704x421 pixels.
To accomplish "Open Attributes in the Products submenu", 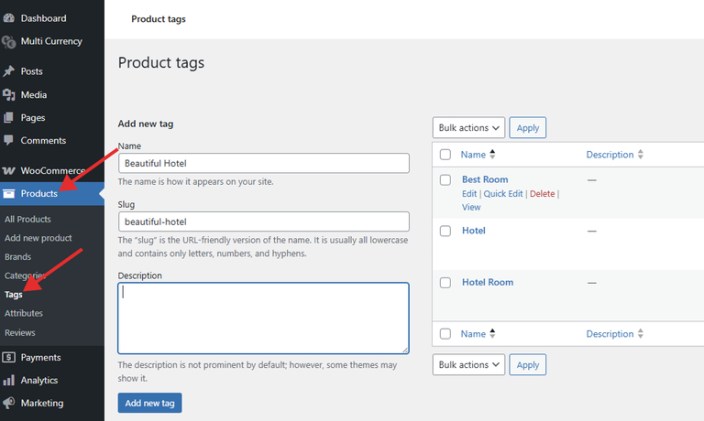I will 24,314.
